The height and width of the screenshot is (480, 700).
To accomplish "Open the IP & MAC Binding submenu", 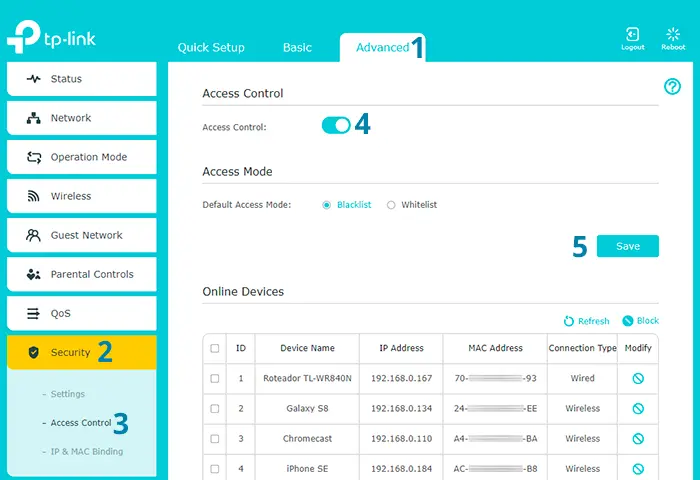I will pyautogui.click(x=87, y=451).
